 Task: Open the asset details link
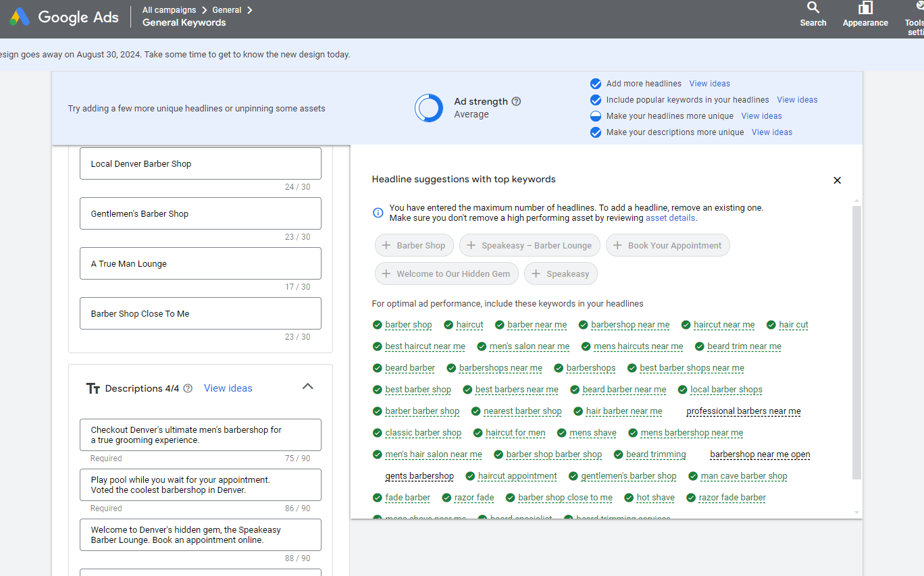point(670,218)
